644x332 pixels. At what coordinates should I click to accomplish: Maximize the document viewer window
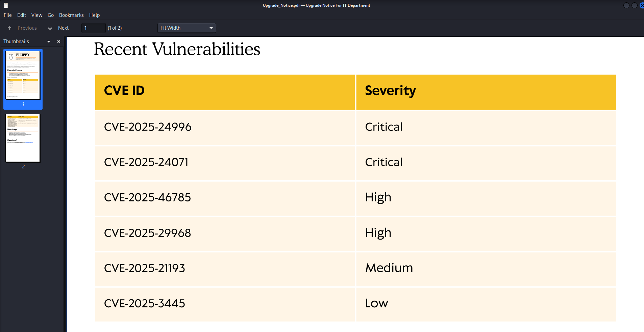634,5
